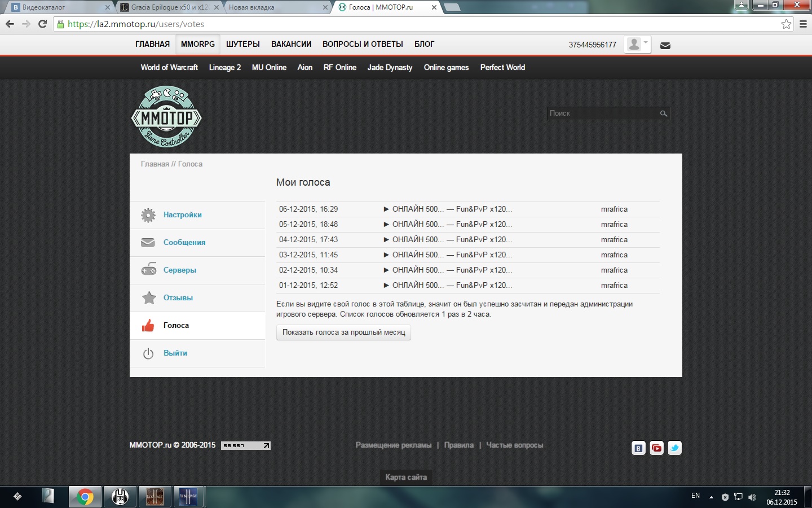Click Показать голоса за прошлый месяц button
812x508 pixels.
pos(343,332)
